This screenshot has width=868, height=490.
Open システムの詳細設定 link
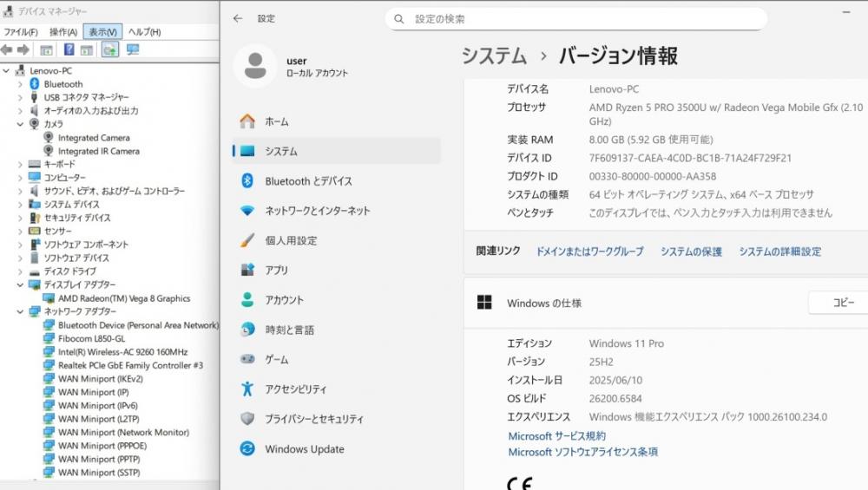(780, 252)
